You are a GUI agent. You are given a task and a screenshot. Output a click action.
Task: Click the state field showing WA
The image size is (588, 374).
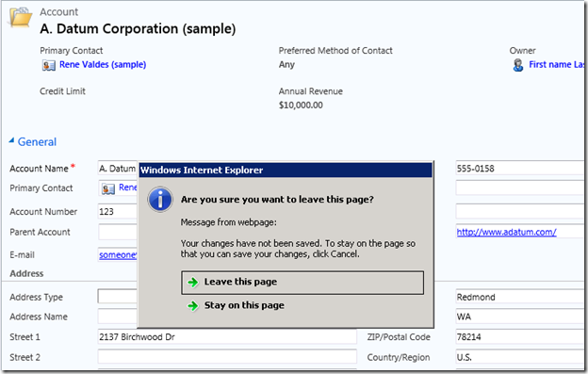[x=520, y=317]
